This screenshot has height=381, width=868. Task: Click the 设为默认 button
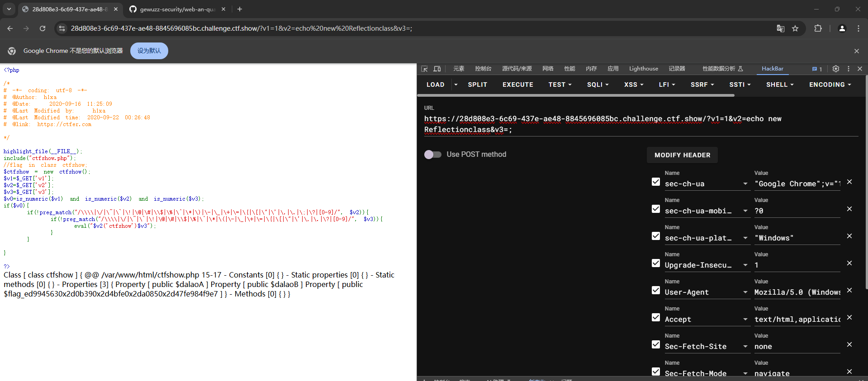tap(149, 51)
